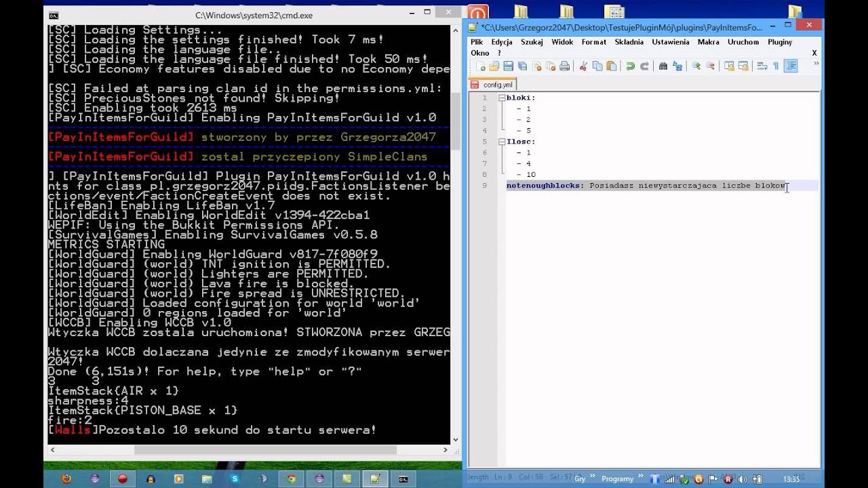Viewport: 868px width, 488px height.
Task: Undo the last edit
Action: coord(630,66)
